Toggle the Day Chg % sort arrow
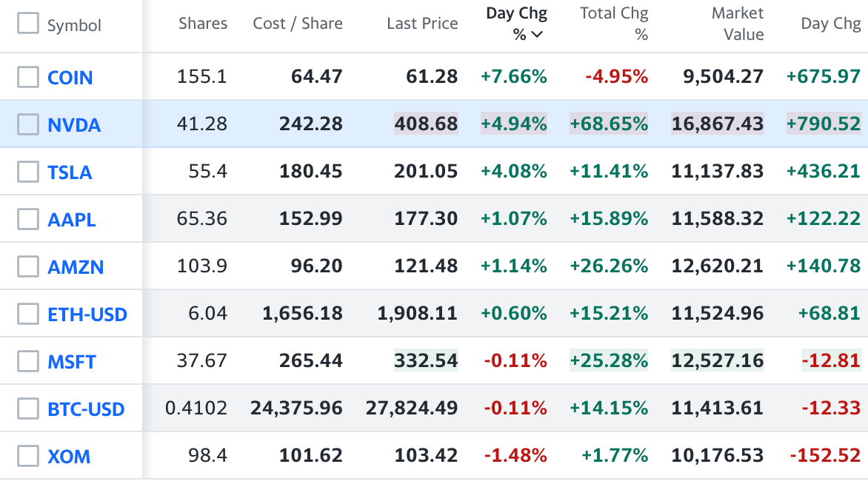 pyautogui.click(x=538, y=34)
